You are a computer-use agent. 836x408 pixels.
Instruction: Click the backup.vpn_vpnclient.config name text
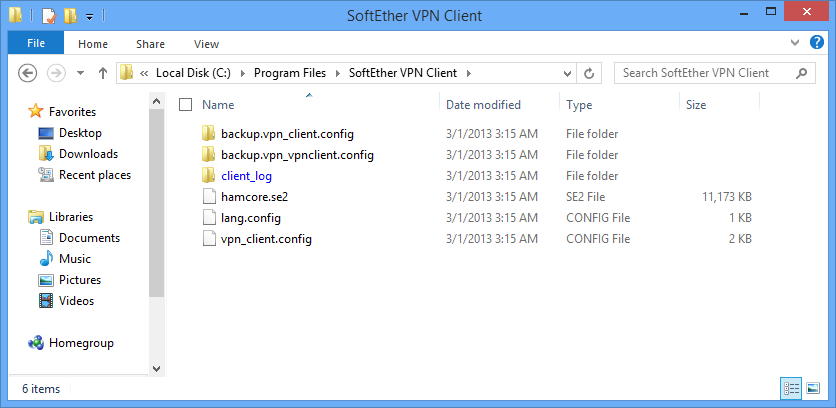(298, 155)
